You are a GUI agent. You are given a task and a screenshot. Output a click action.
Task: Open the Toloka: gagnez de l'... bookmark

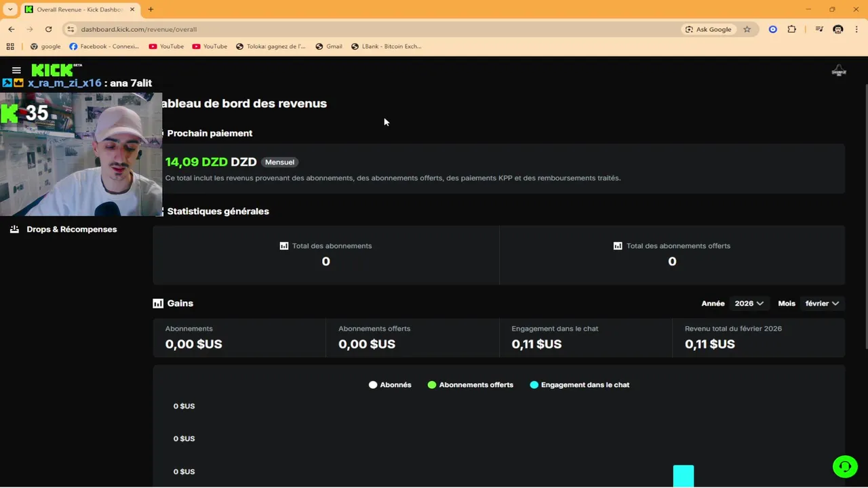[x=271, y=47]
